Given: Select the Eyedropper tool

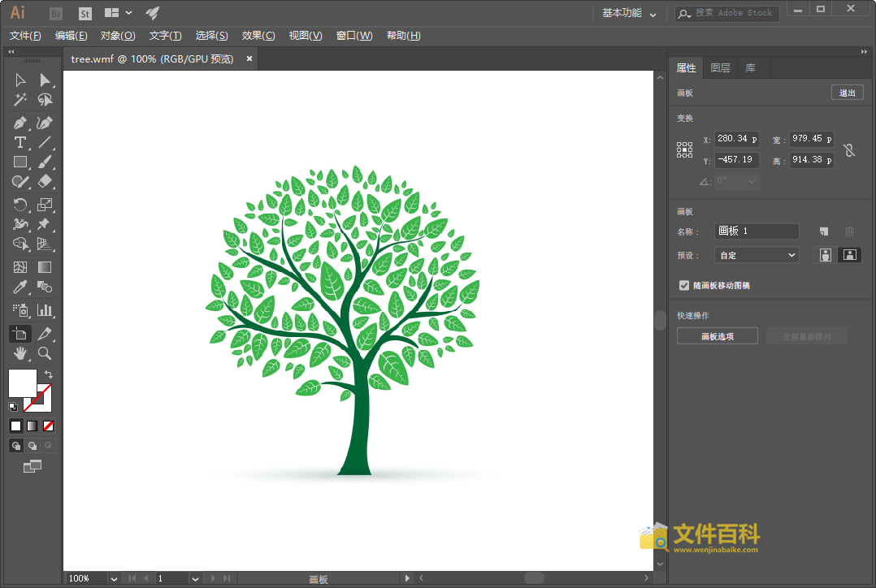Looking at the screenshot, I should pos(20,287).
